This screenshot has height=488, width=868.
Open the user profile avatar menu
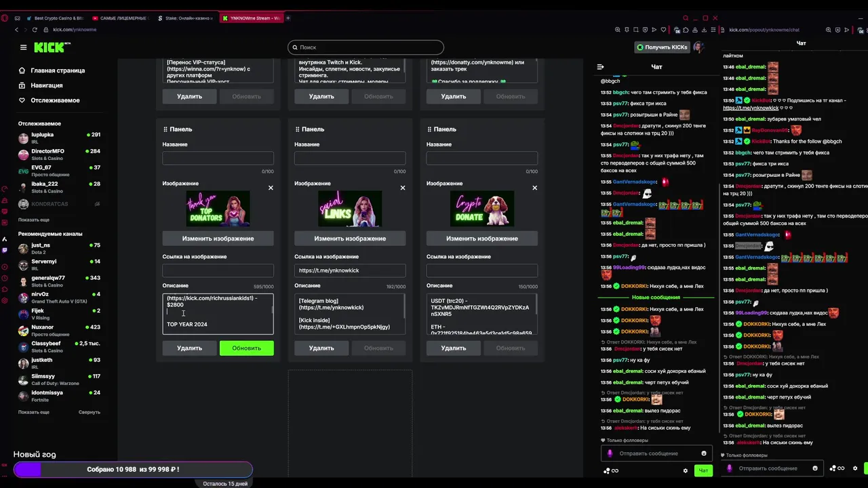click(698, 47)
